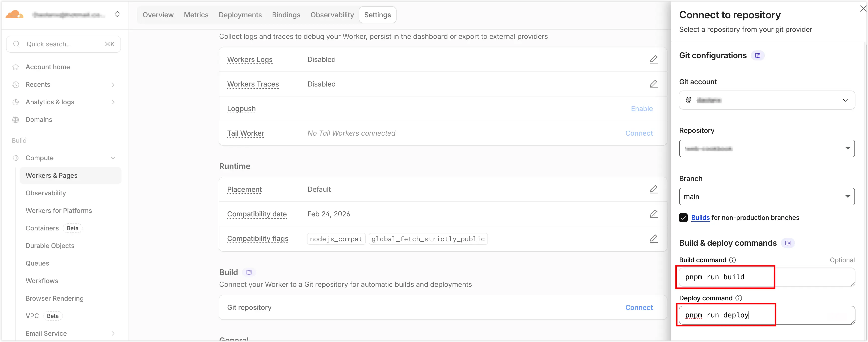
Task: Open the Git account dropdown
Action: 767,100
